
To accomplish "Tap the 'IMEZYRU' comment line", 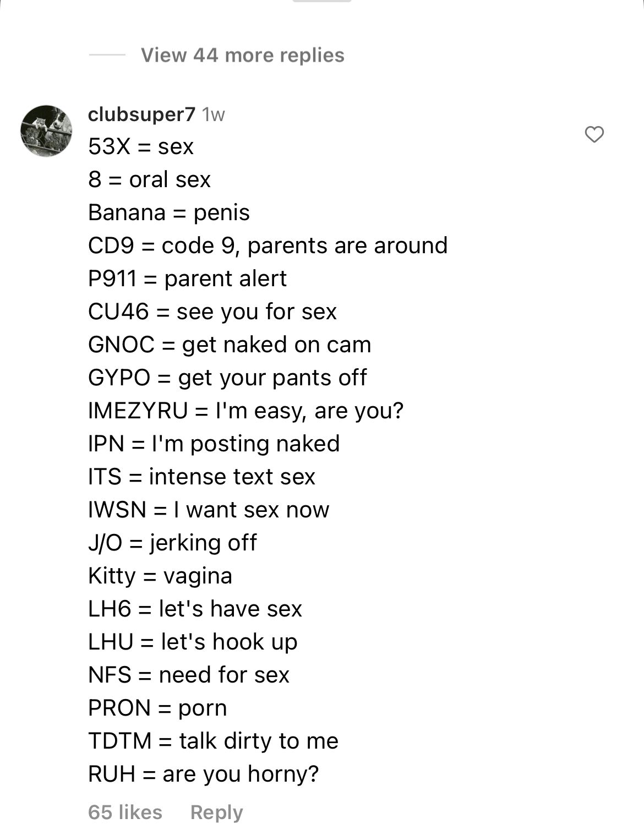I will 245,411.
